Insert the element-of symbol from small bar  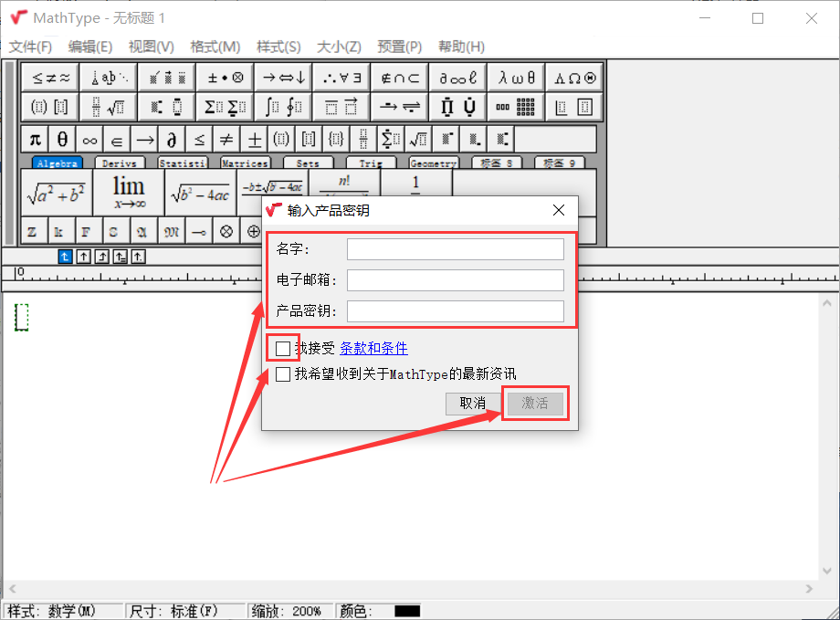point(117,140)
